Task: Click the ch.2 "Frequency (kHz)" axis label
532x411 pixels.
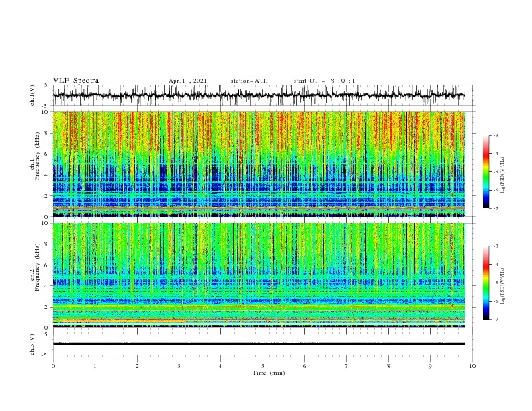Action: pyautogui.click(x=37, y=268)
